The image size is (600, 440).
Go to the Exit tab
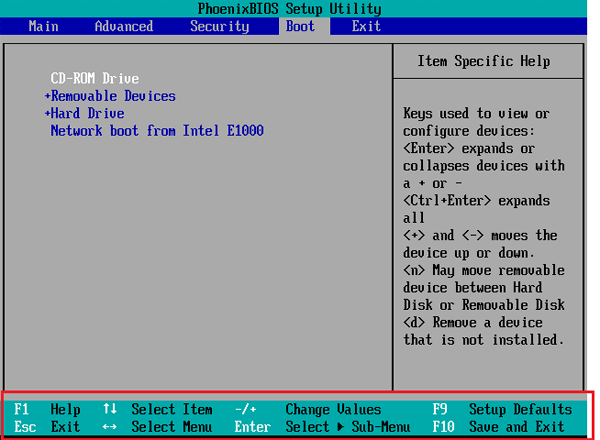366,26
